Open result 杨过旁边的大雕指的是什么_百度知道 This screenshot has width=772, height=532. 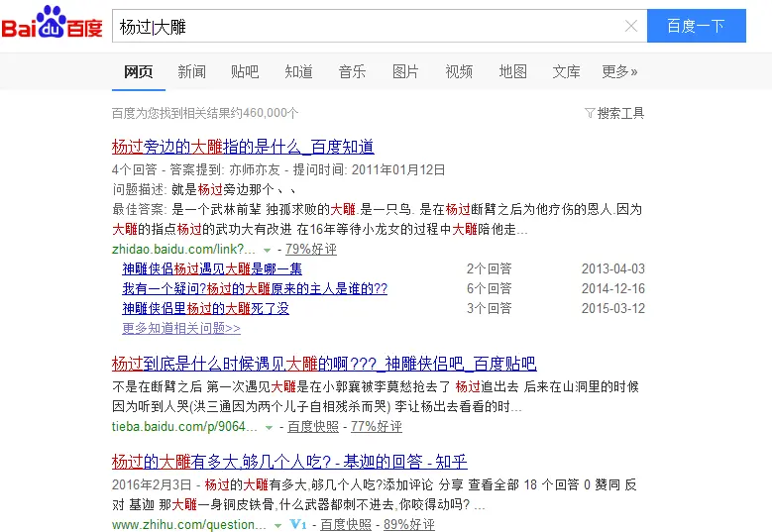pyautogui.click(x=243, y=147)
